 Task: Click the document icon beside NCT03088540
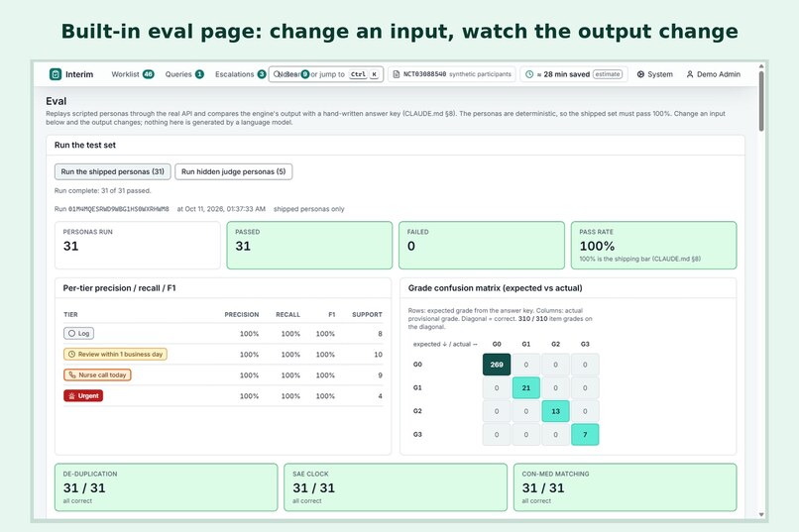click(x=396, y=74)
